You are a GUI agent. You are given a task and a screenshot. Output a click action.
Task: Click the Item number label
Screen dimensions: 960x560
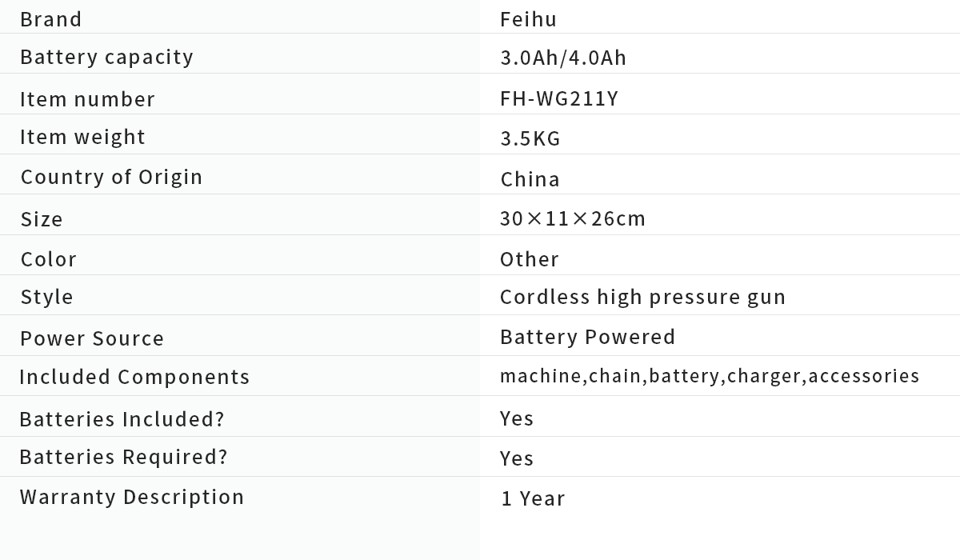tap(87, 99)
